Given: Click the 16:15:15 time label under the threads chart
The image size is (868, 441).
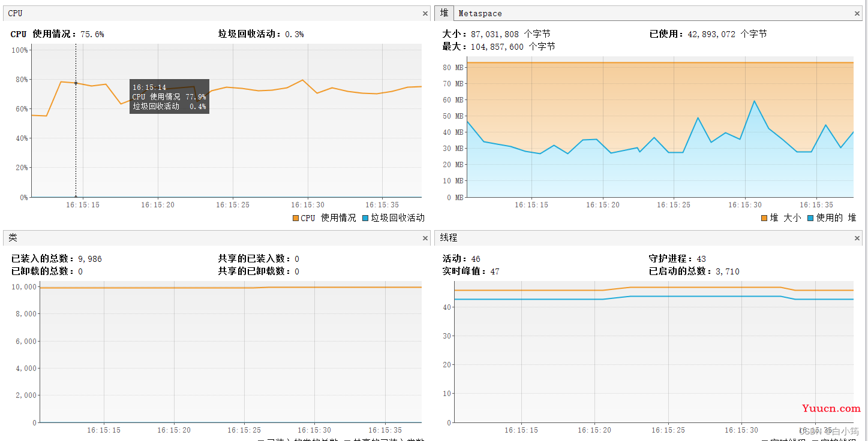Looking at the screenshot, I should pos(521,430).
